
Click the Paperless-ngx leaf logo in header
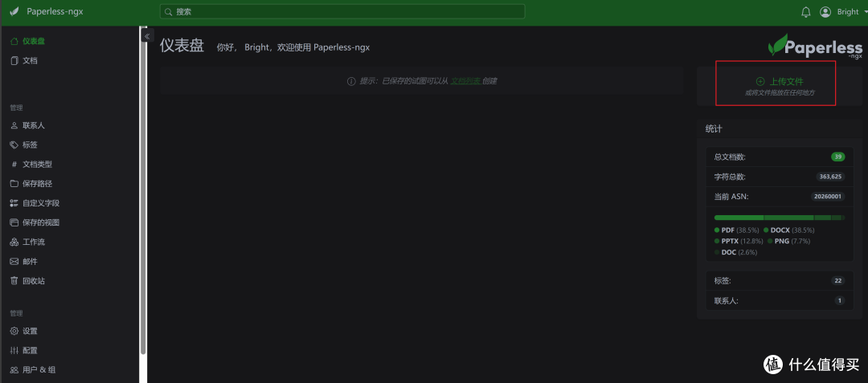[x=14, y=11]
